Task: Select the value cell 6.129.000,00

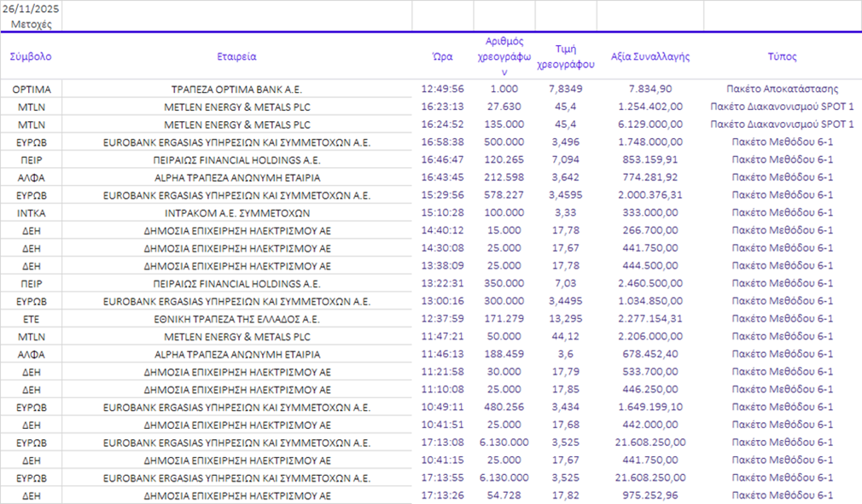Action: click(649, 125)
